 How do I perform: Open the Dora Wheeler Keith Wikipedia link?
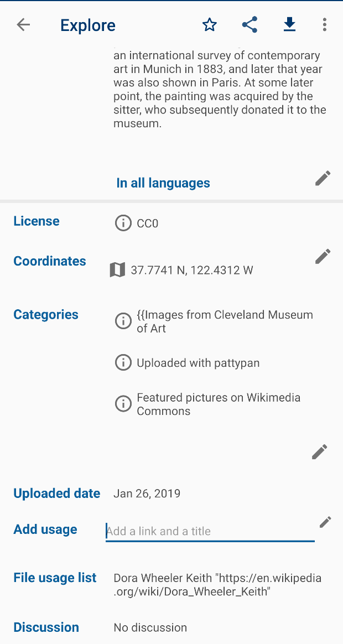point(217,584)
